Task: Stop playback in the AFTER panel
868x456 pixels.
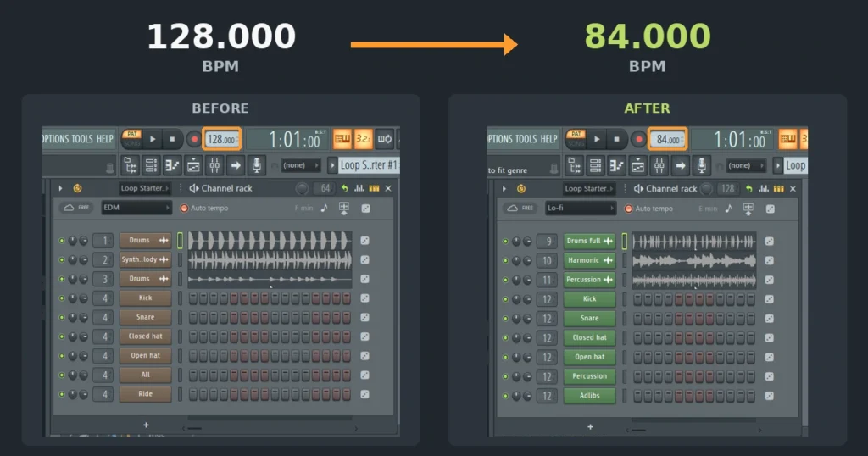Action: pyautogui.click(x=617, y=140)
